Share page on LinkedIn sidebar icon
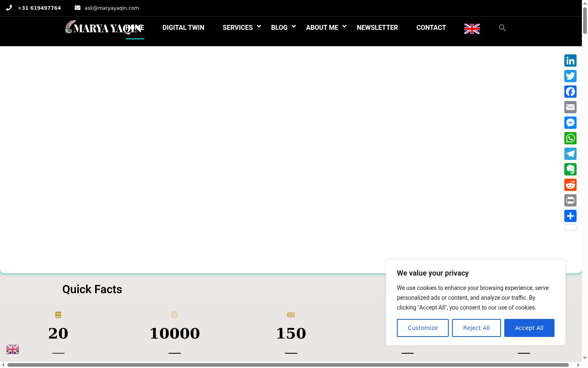The image size is (588, 368). click(570, 61)
